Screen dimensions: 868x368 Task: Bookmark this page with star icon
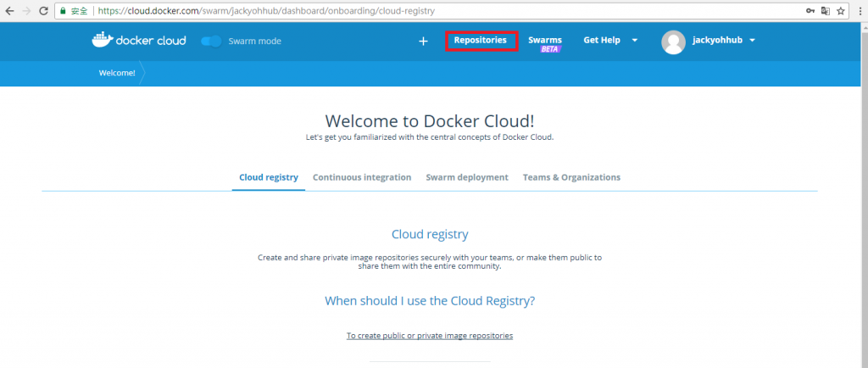coord(840,11)
